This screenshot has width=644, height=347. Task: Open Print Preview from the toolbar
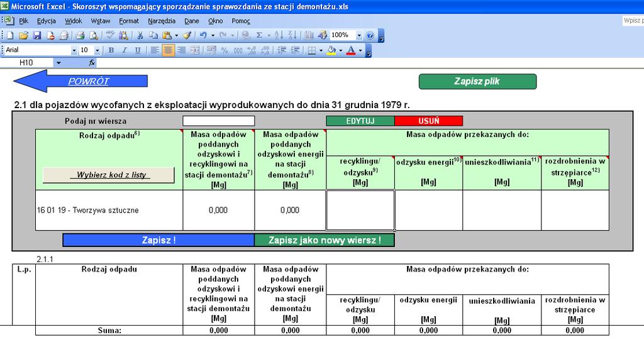(x=94, y=36)
